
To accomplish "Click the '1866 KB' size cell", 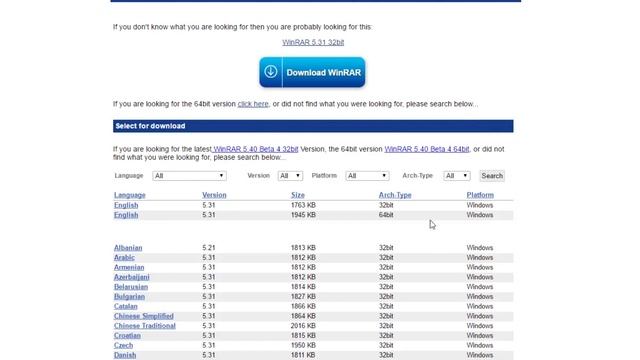I will click(x=303, y=307).
